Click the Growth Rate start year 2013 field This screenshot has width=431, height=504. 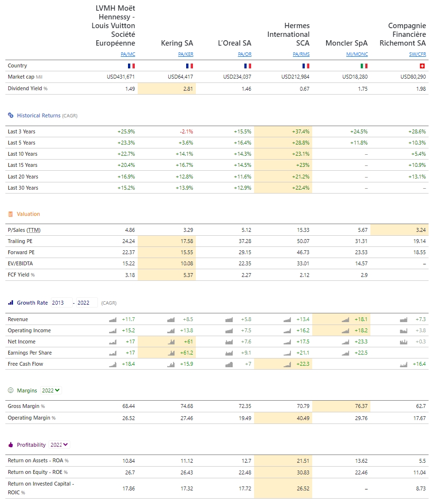61,303
